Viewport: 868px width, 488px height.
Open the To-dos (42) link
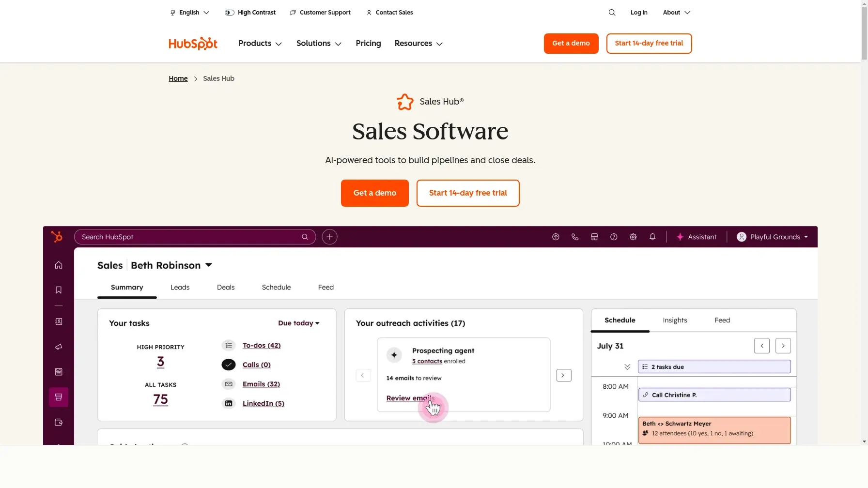[x=262, y=345]
